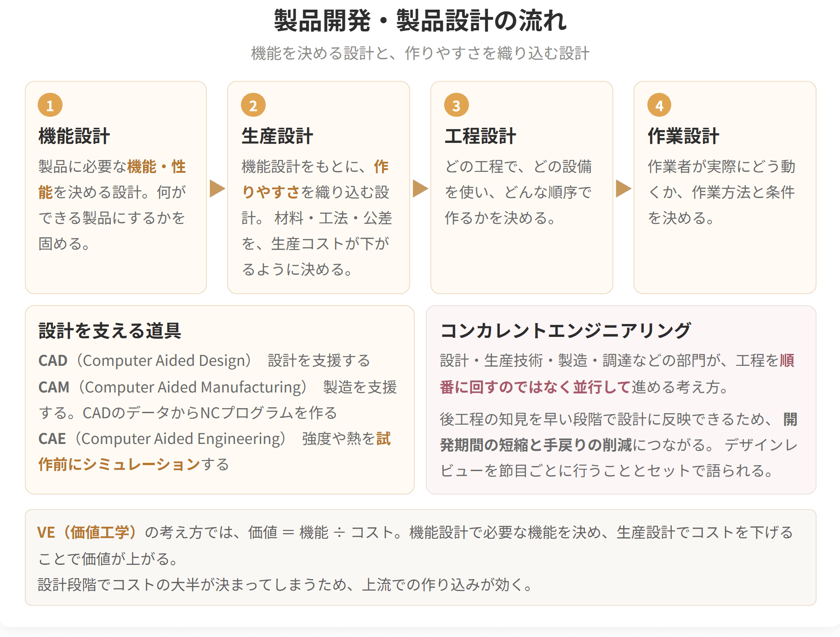The height and width of the screenshot is (637, 840).
Task: Click the text ことで価値が上がる。
Action: [x=108, y=558]
